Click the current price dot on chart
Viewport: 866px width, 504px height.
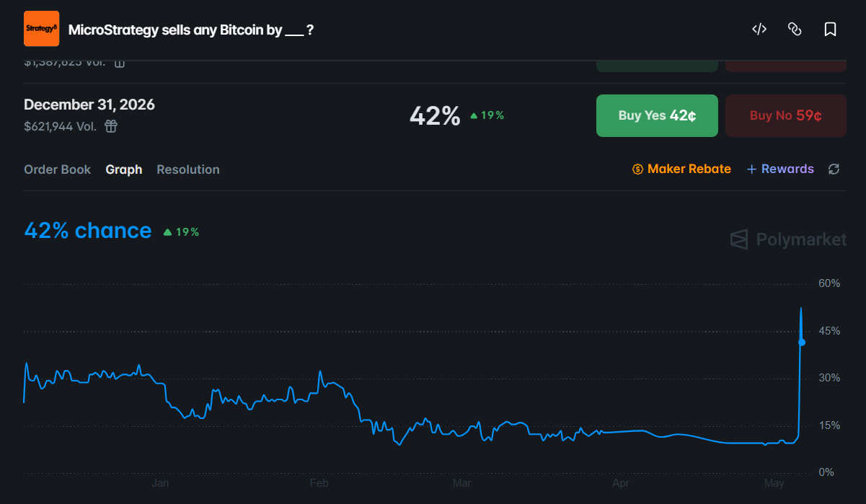pos(802,342)
